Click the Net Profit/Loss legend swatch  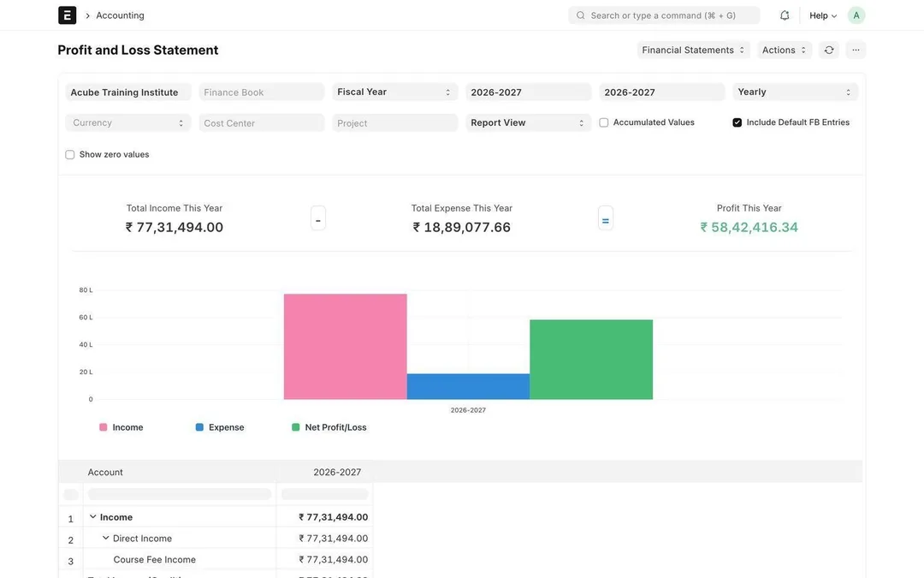click(295, 427)
